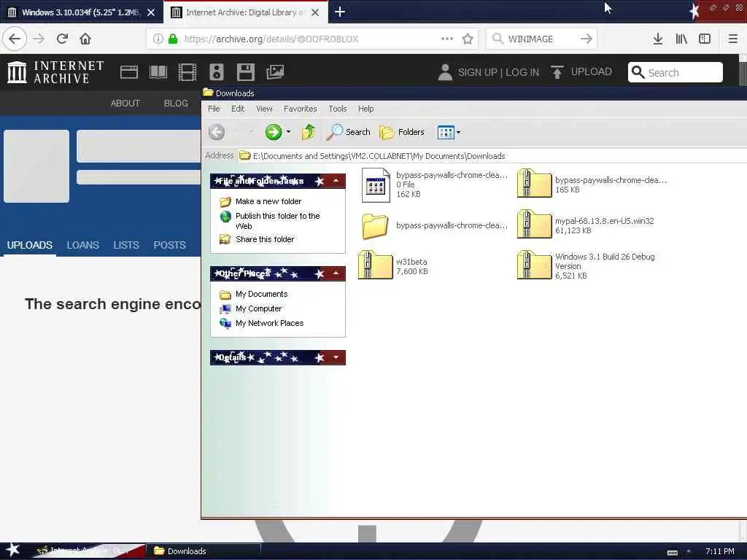This screenshot has height=560, width=747.
Task: Open the Video film icon on Internet Archive
Action: [x=187, y=72]
